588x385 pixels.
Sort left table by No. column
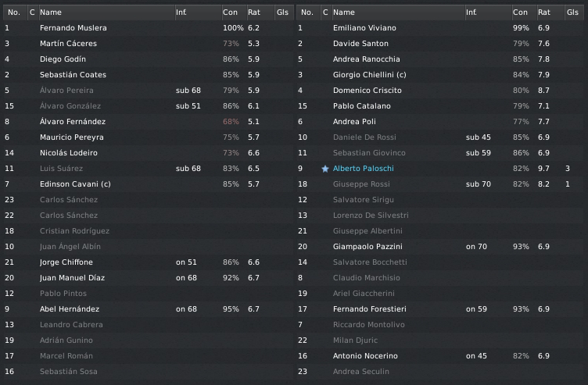coord(13,12)
